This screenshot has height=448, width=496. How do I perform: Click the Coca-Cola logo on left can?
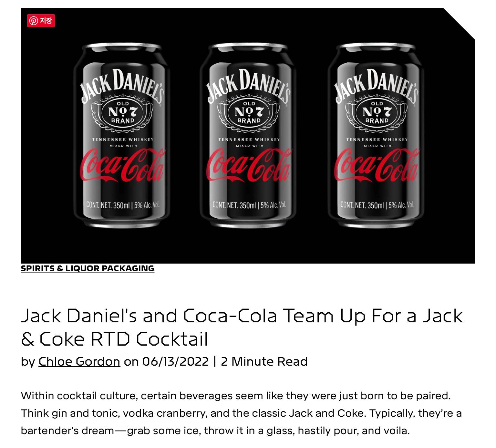pyautogui.click(x=122, y=165)
